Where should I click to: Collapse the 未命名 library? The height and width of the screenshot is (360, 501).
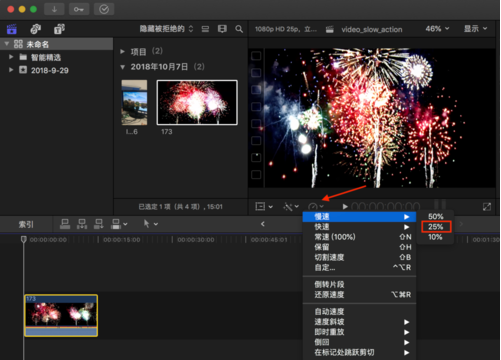pos(7,44)
